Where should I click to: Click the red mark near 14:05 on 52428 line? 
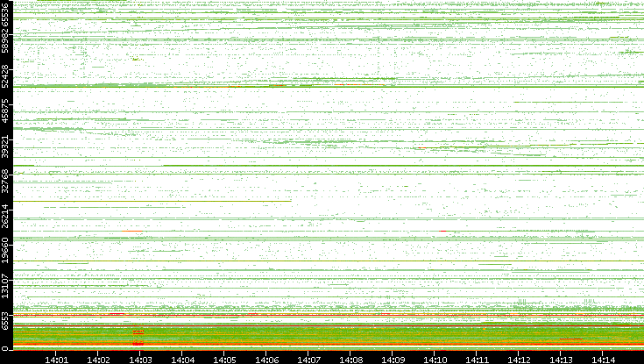tap(235, 86)
